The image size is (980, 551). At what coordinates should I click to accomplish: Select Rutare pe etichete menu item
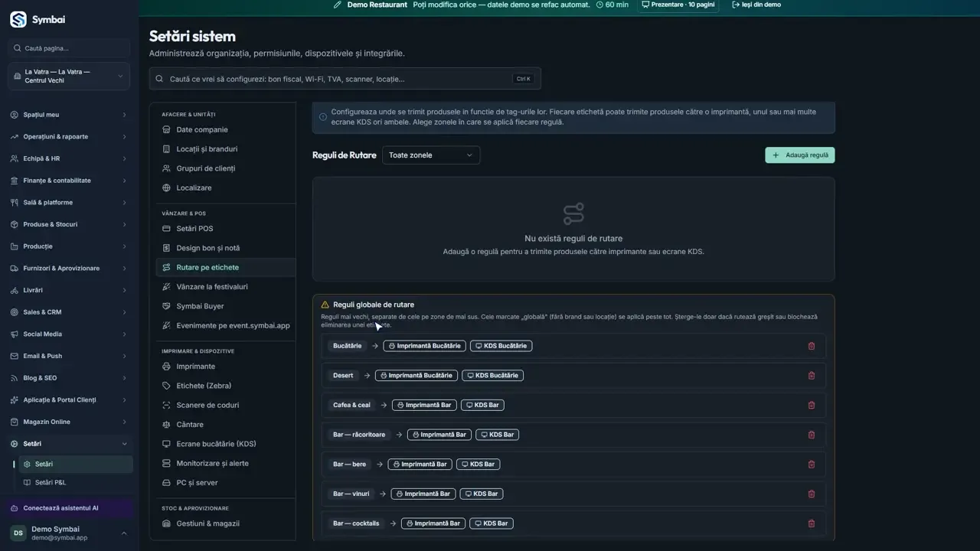[226, 267]
